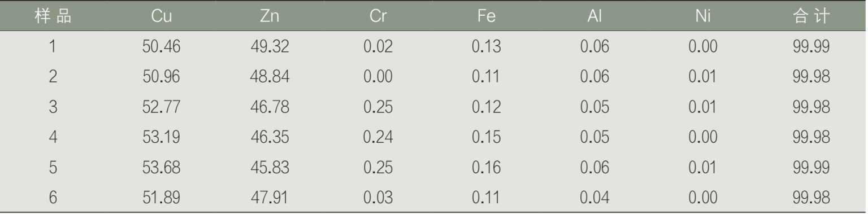Select the 合计 column header
868x214 pixels.
pyautogui.click(x=811, y=16)
